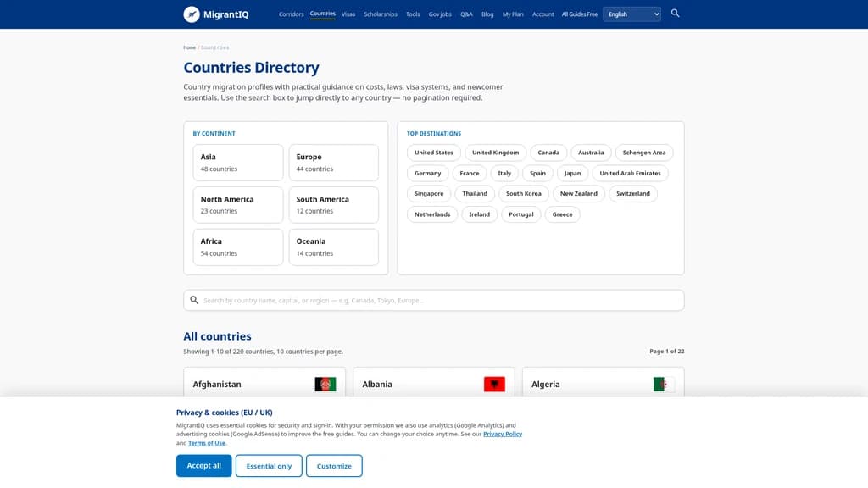Choose the South Korea chip
This screenshot has height=488, width=868.
point(524,194)
